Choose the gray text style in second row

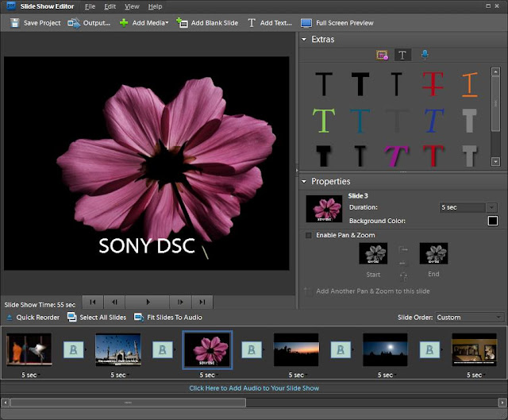[469, 121]
